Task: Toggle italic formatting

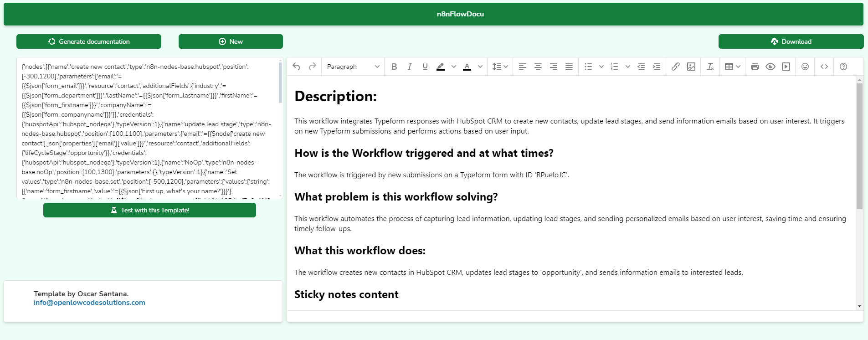Action: (410, 67)
